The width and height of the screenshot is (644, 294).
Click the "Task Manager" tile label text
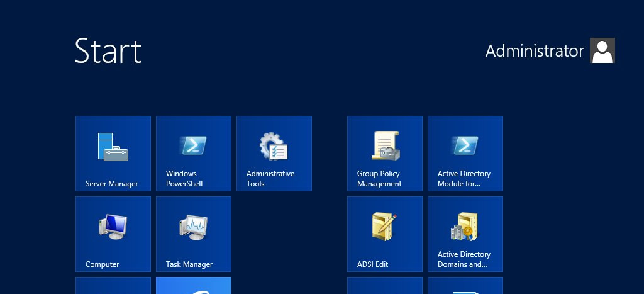coord(189,264)
